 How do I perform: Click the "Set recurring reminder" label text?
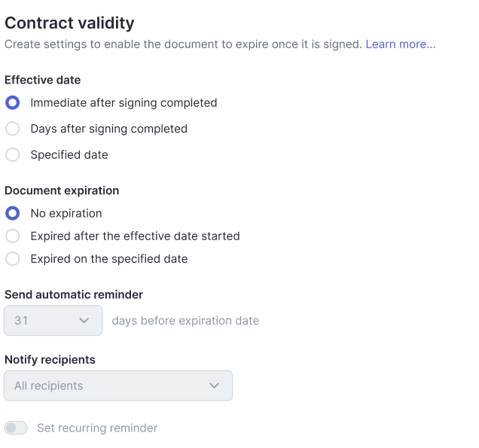(x=97, y=428)
